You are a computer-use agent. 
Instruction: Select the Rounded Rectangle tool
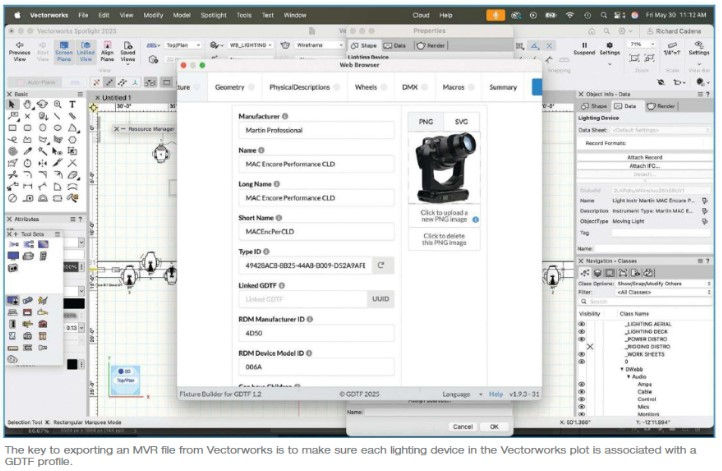[28, 128]
